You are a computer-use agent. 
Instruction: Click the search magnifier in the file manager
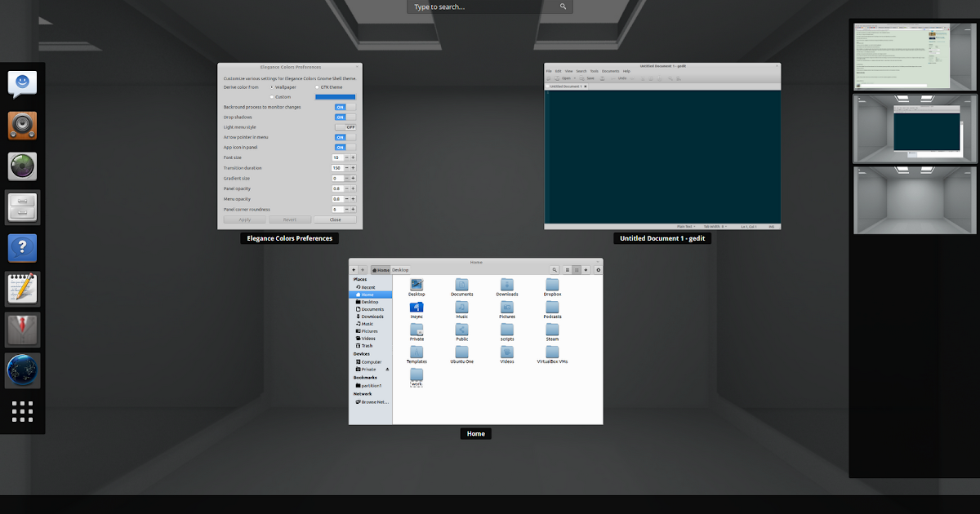556,269
